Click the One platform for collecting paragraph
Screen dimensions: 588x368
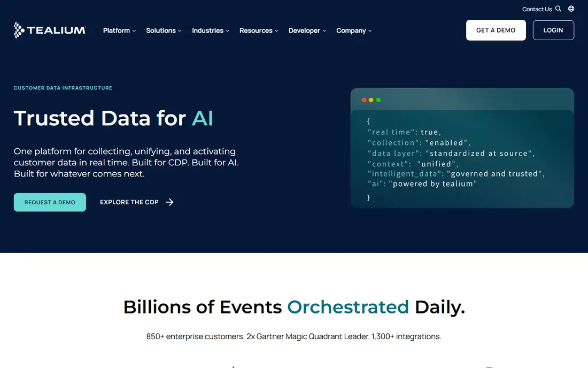click(126, 163)
